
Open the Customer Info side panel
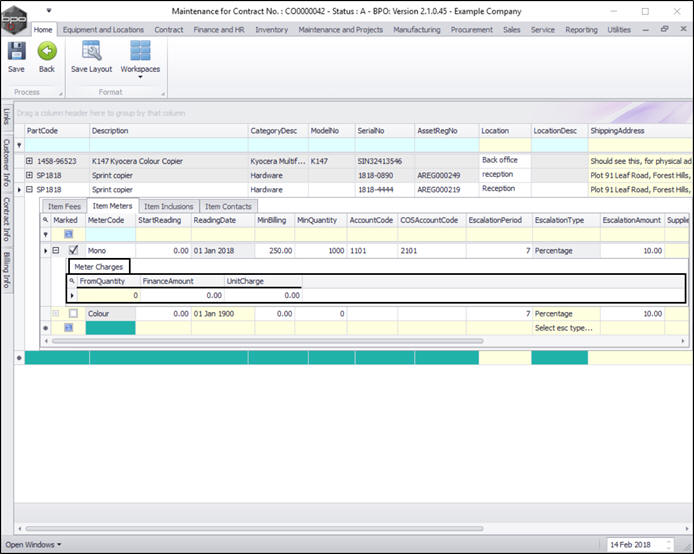pyautogui.click(x=6, y=160)
